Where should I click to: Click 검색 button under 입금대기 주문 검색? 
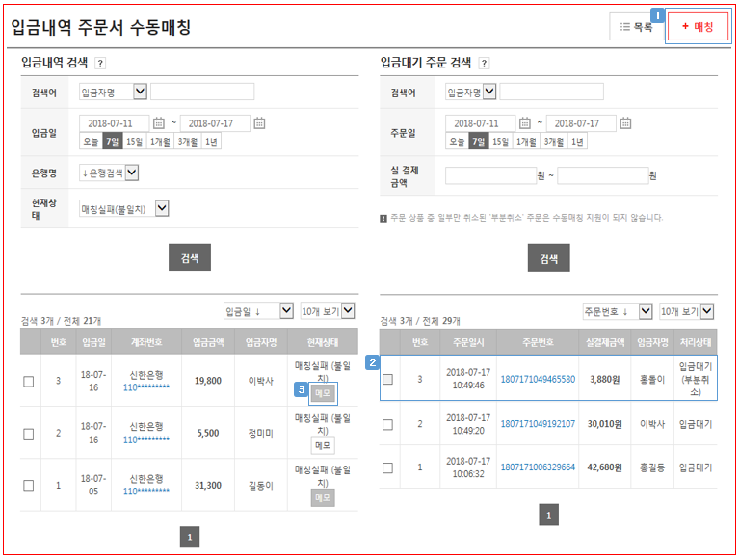(548, 258)
